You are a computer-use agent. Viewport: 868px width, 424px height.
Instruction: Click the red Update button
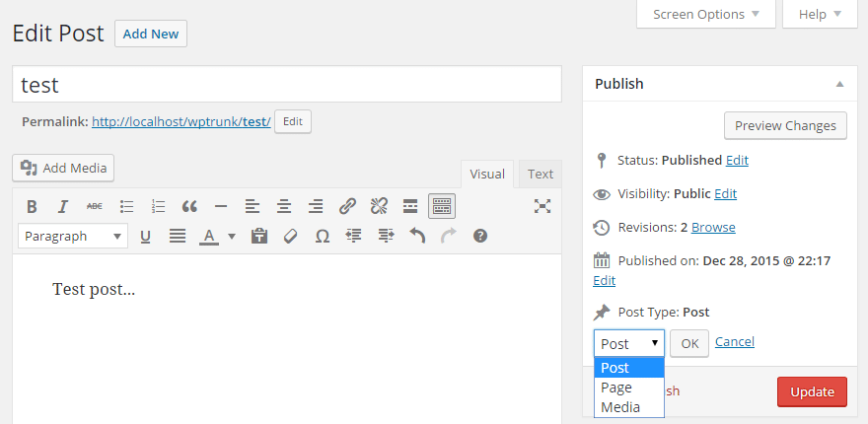[x=812, y=391]
